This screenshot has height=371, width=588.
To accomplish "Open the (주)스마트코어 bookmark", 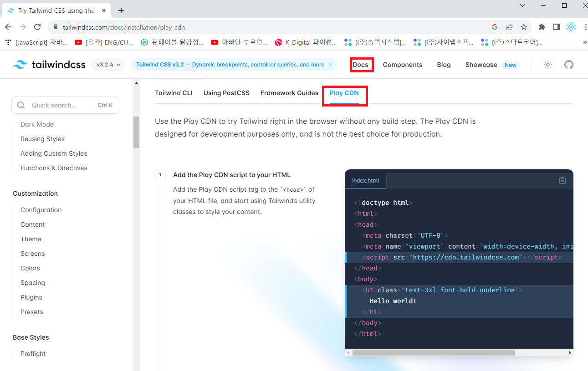I will coord(512,42).
